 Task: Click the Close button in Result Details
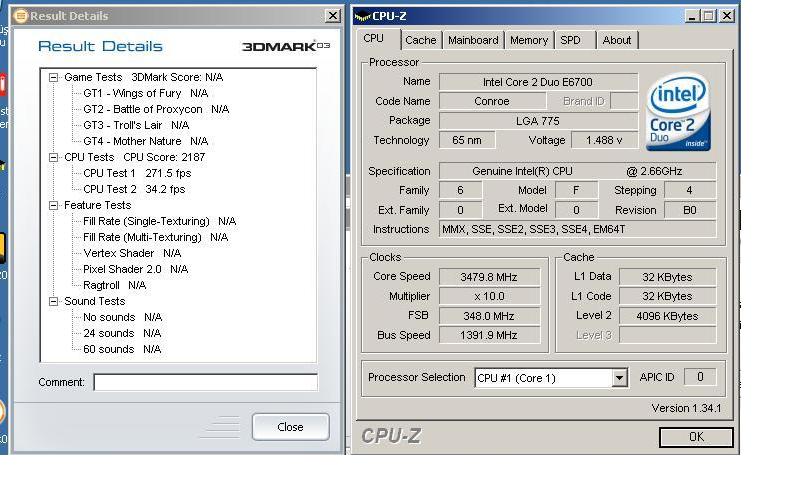291,427
